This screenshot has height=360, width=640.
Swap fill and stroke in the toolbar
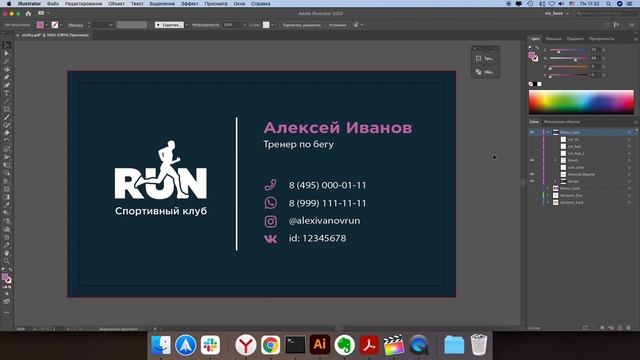[10, 270]
